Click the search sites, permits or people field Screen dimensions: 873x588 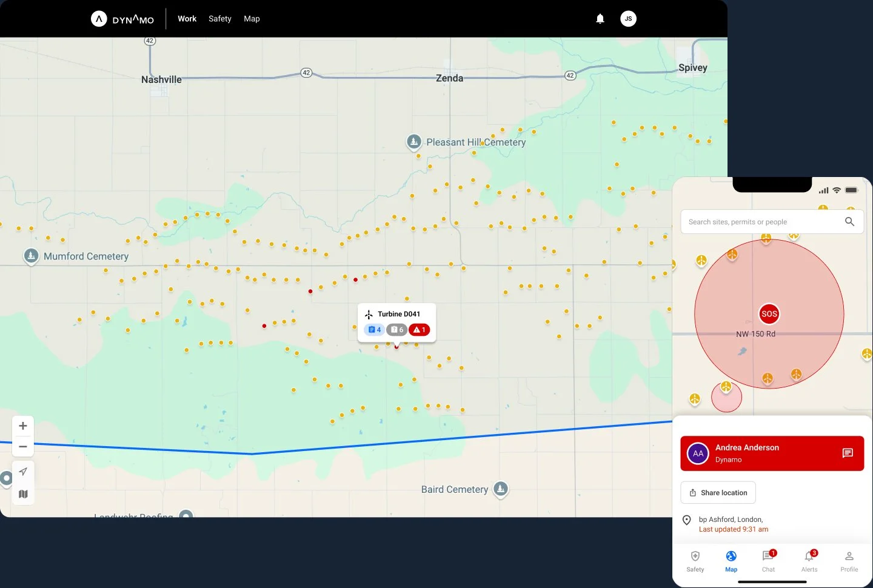coord(772,222)
